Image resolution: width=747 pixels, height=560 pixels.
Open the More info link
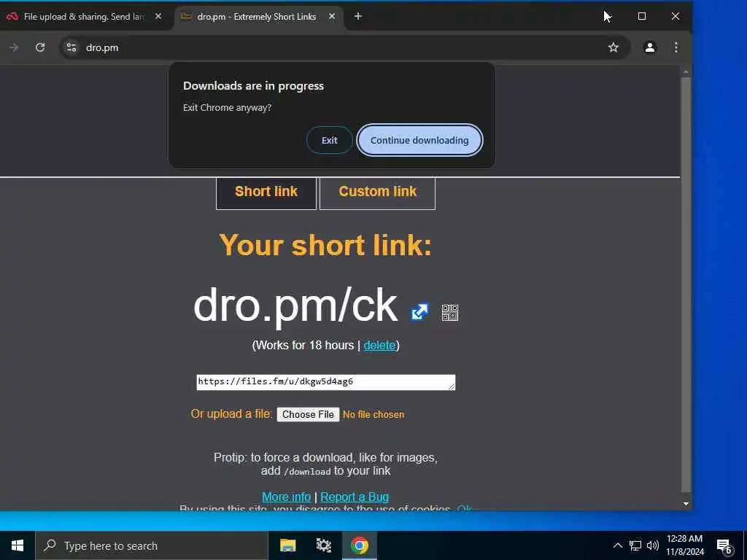tap(286, 497)
